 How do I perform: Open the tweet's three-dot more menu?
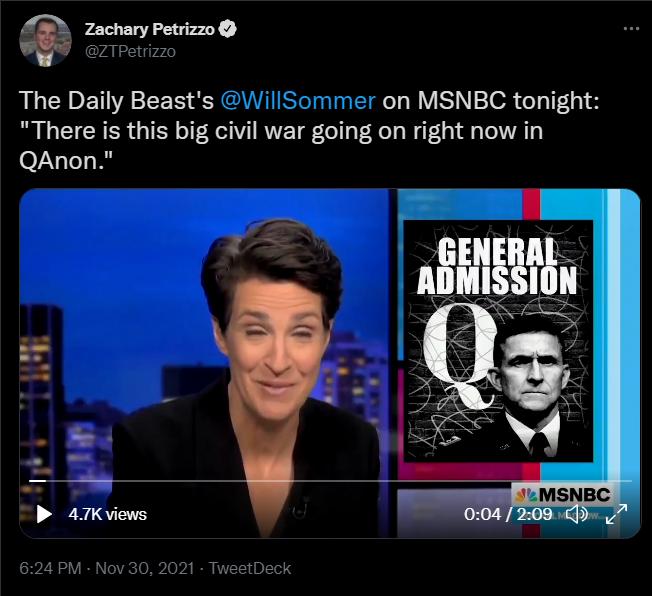click(631, 29)
